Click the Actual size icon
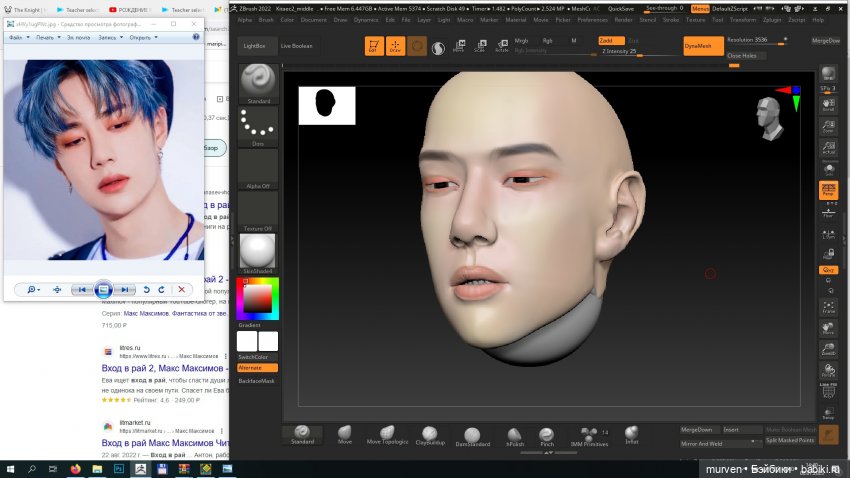Viewport: 850px width, 478px height. tap(828, 147)
